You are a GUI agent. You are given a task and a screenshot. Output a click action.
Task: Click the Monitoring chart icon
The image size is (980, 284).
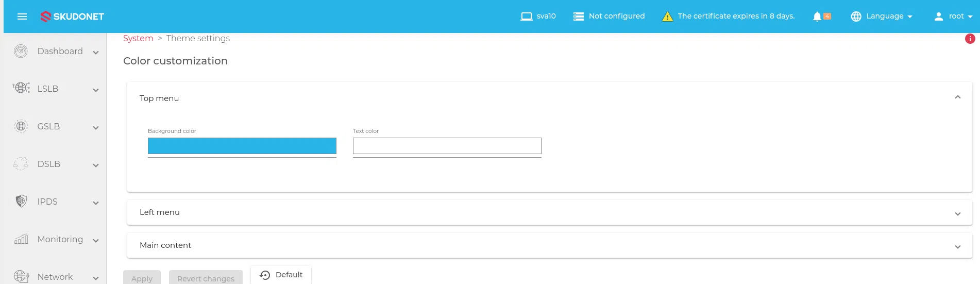(x=21, y=239)
